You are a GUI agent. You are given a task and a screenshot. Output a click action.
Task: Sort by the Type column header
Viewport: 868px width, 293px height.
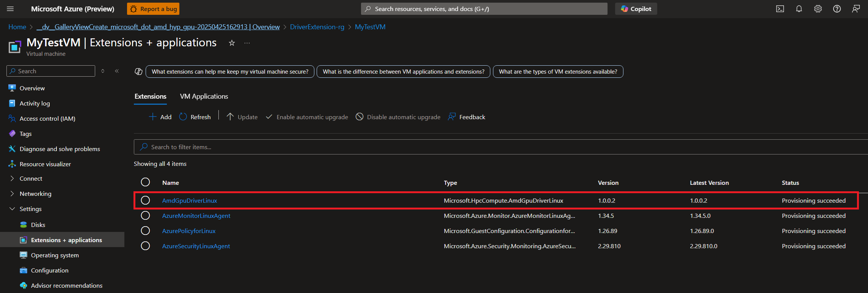[450, 183]
